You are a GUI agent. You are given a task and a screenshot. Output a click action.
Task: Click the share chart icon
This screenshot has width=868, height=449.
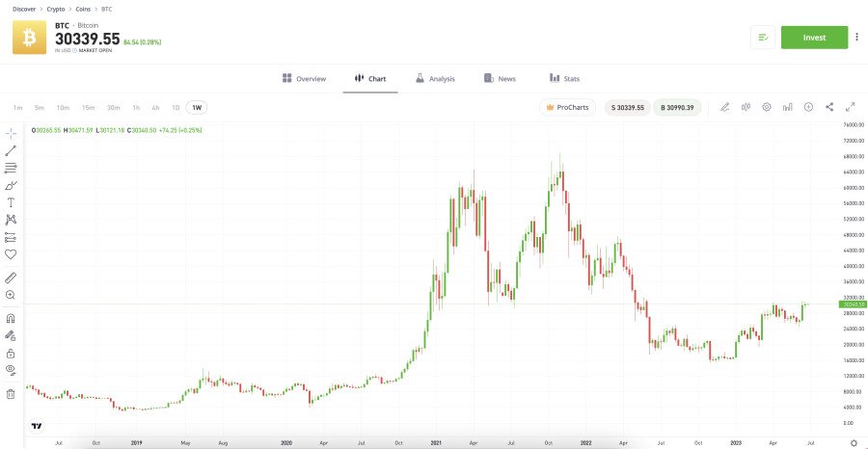tap(829, 107)
